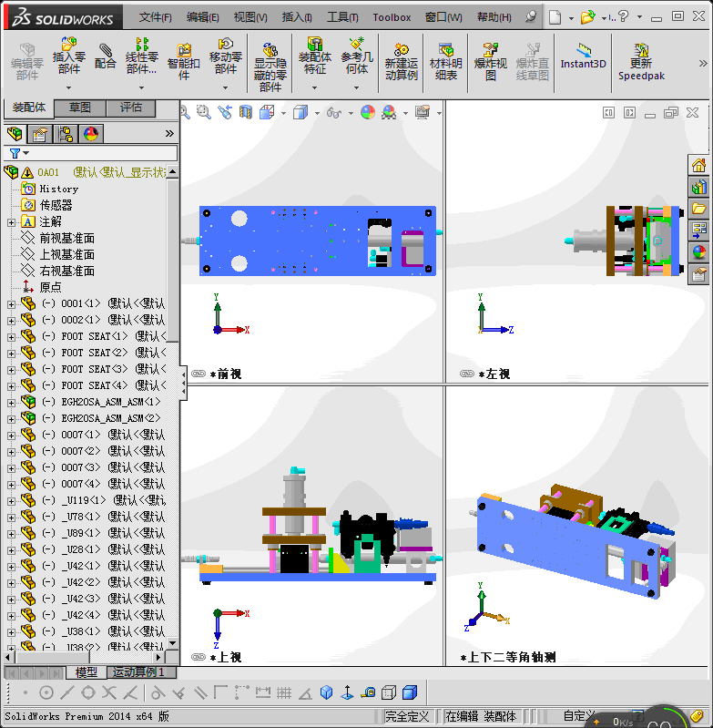Open DisplayManager color sphere tab
The width and height of the screenshot is (713, 728).
91,134
